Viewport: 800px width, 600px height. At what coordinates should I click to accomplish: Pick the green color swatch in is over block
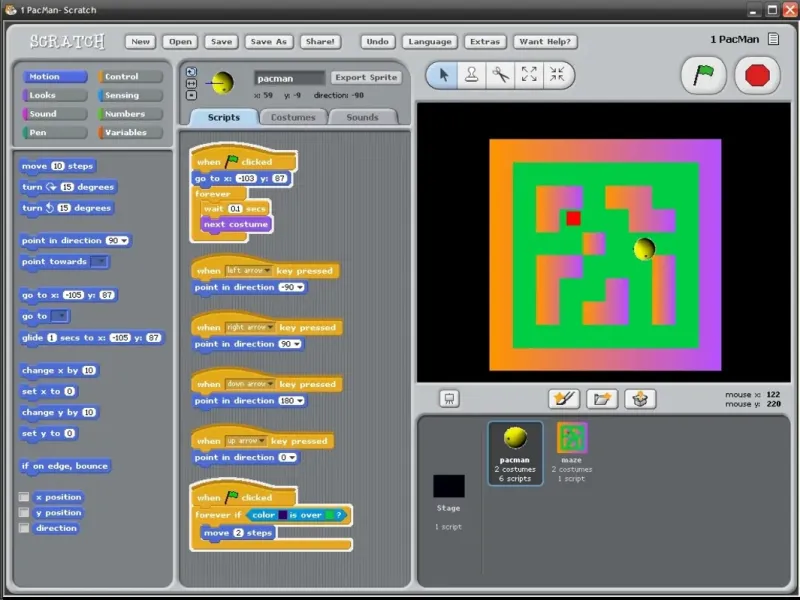point(330,515)
